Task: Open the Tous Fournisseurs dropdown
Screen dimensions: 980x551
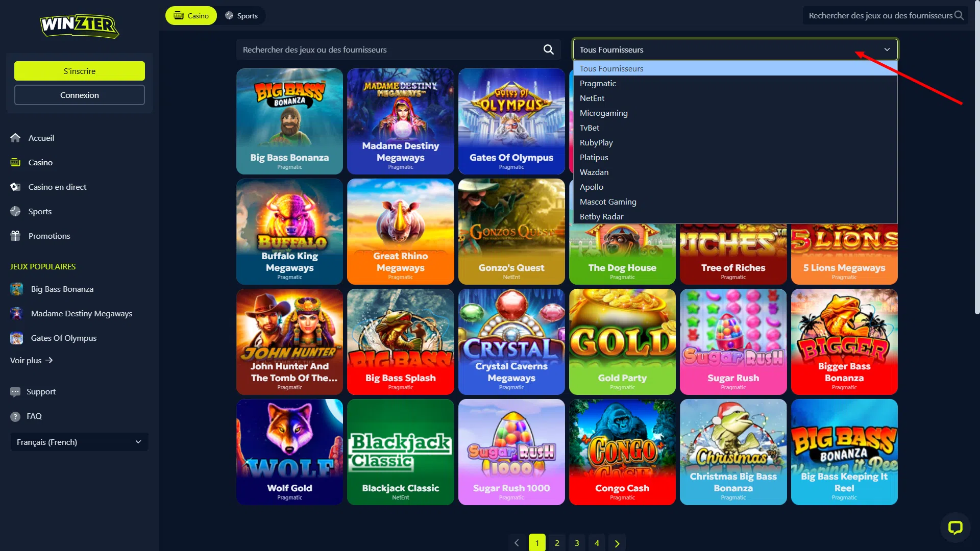Action: tap(736, 49)
